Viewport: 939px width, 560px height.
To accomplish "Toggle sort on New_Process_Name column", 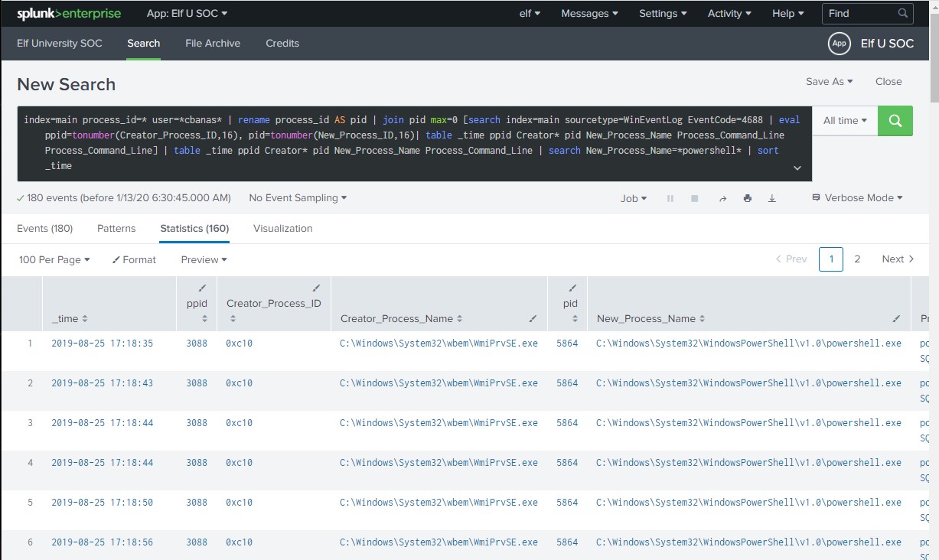I will click(650, 318).
